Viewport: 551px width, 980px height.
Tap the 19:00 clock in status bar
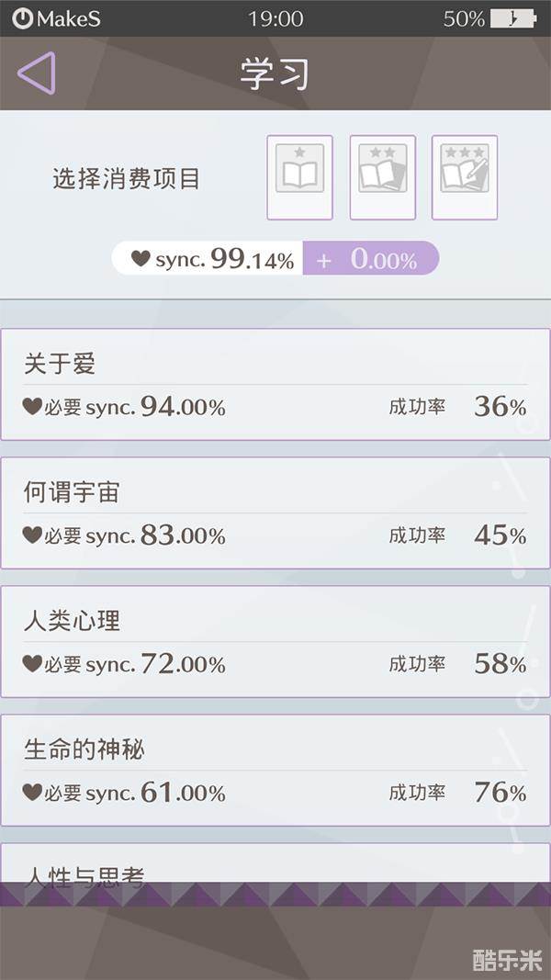click(275, 18)
